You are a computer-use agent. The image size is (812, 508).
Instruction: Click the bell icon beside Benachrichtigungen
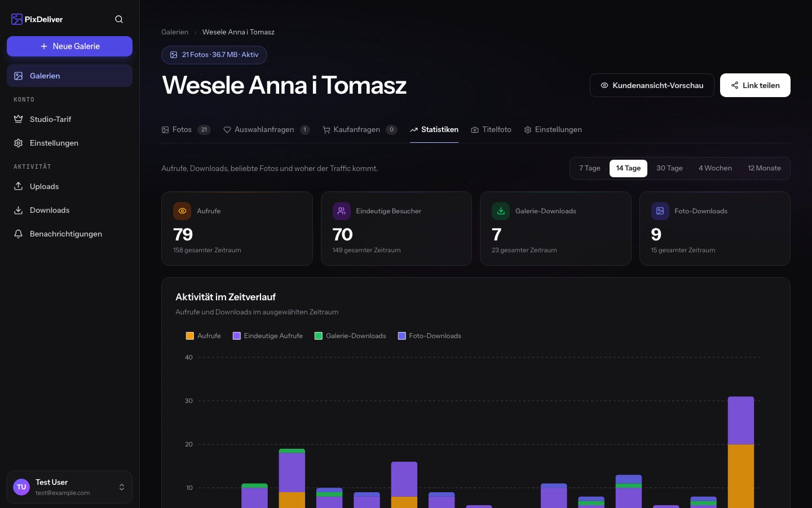tap(19, 234)
